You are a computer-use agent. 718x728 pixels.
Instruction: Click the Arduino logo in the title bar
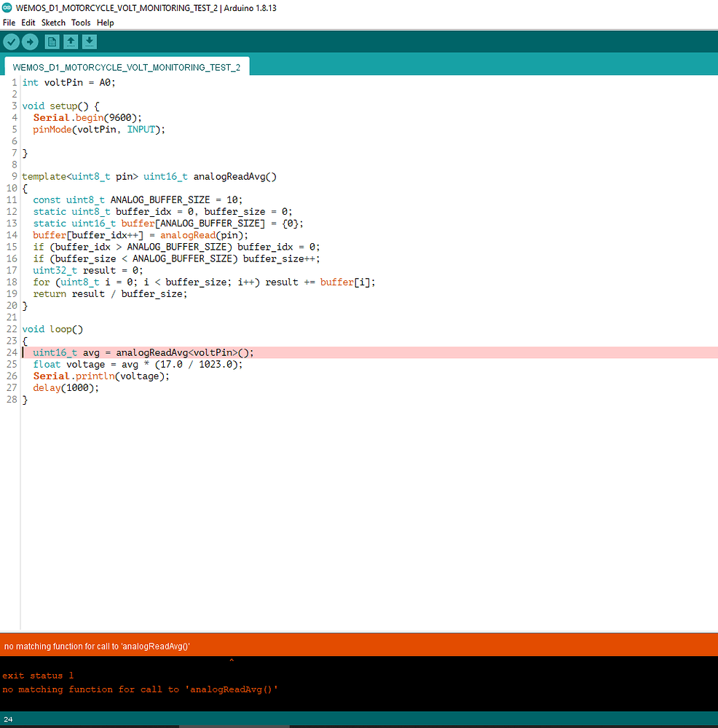point(8,8)
